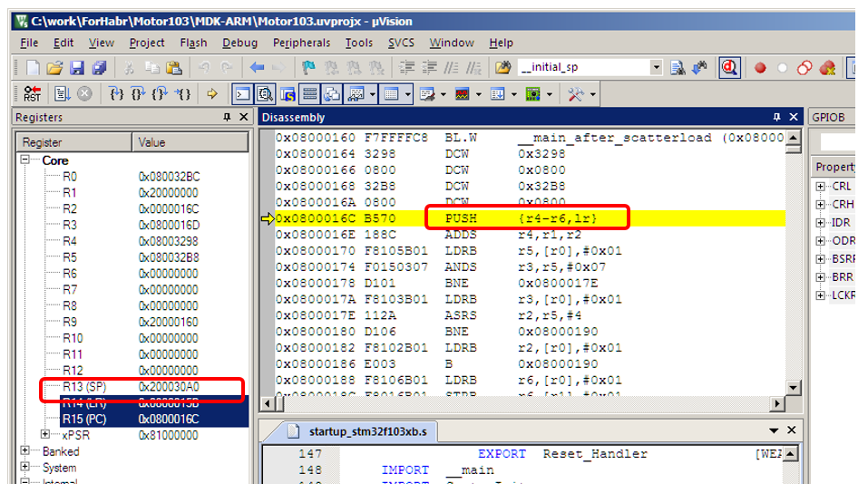Screen dimensions: 868x493
Task: Collapse the Core register group
Action: tap(24, 159)
